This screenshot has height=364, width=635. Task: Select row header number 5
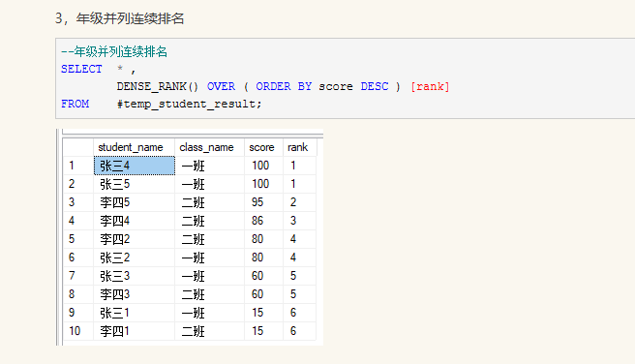point(78,239)
